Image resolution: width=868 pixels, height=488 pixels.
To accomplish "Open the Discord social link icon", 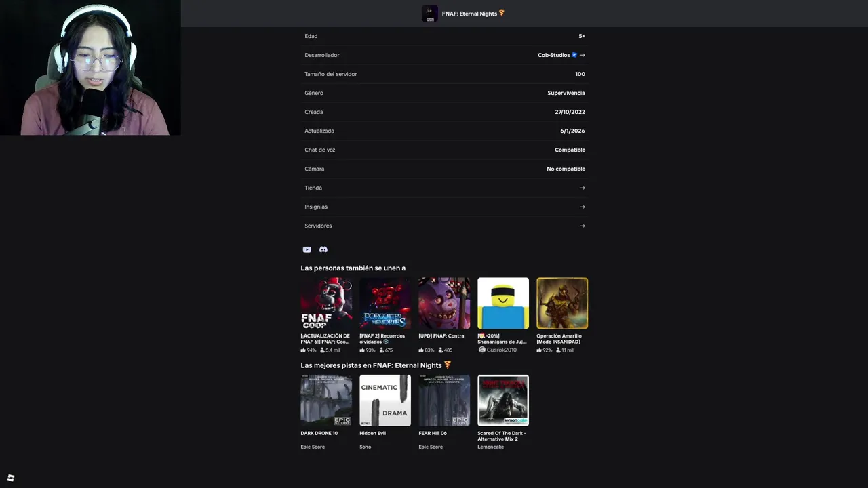I will coord(323,249).
